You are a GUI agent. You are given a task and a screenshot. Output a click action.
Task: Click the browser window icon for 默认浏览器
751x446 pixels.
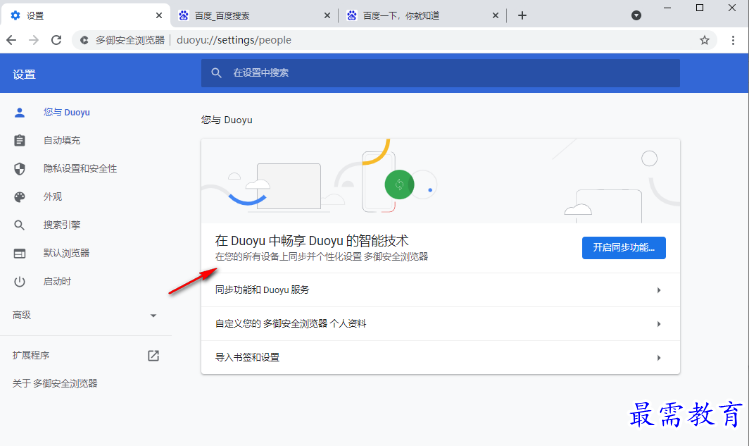coord(20,253)
